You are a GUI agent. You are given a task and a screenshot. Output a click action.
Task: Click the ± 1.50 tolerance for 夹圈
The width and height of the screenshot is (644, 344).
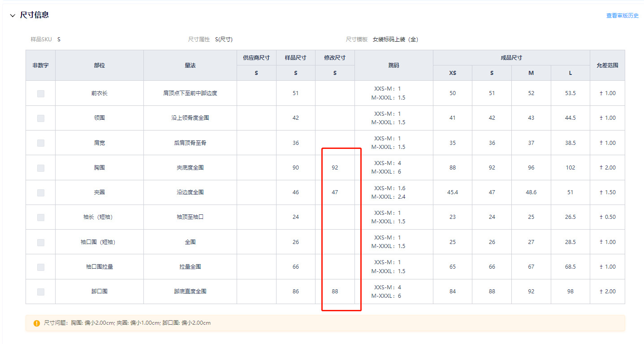608,192
